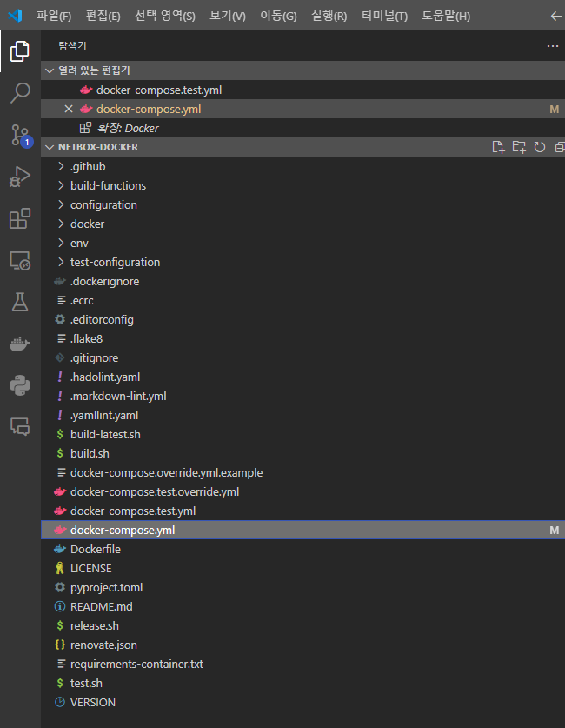Open the build.sh file

[x=302, y=454]
